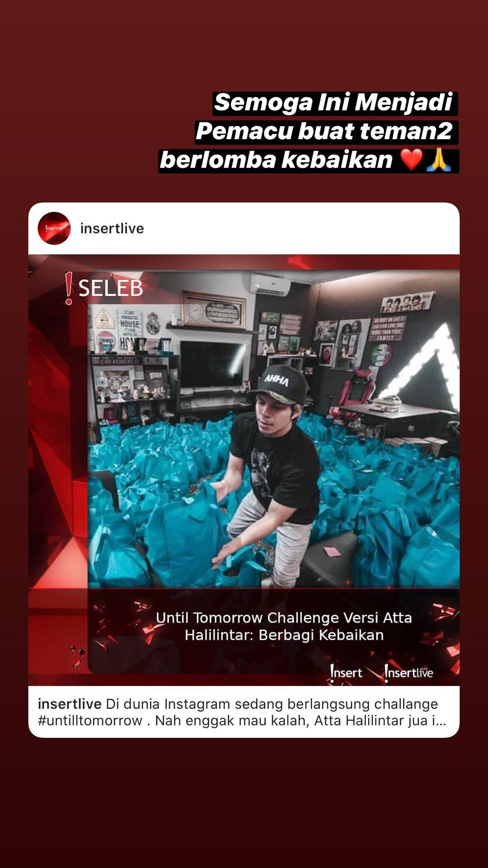488x868 pixels.
Task: Open the shared post image
Action: tap(244, 470)
